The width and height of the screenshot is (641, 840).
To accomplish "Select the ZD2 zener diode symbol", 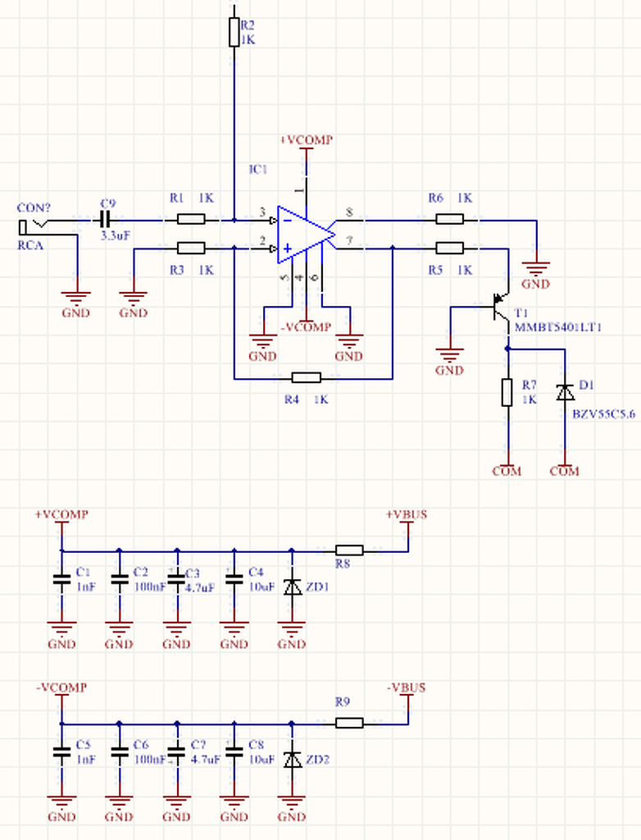I will coord(292,760).
